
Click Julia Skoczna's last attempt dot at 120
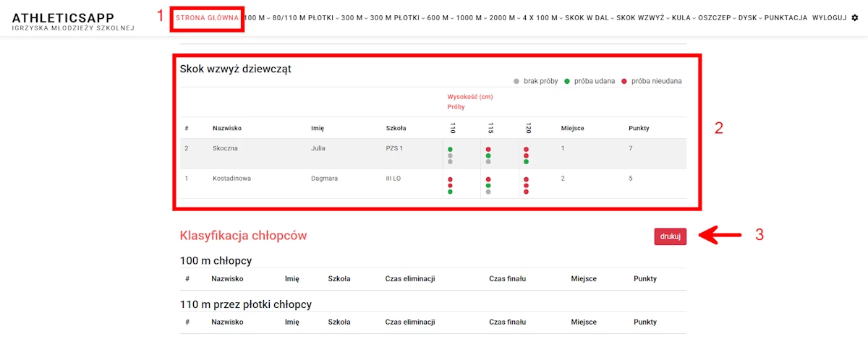(x=526, y=162)
